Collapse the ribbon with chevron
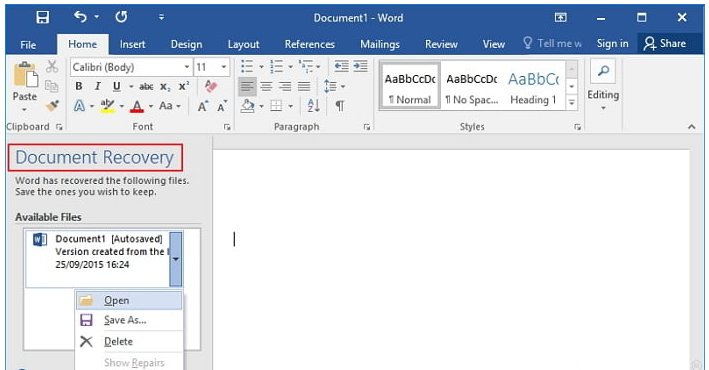 [691, 127]
